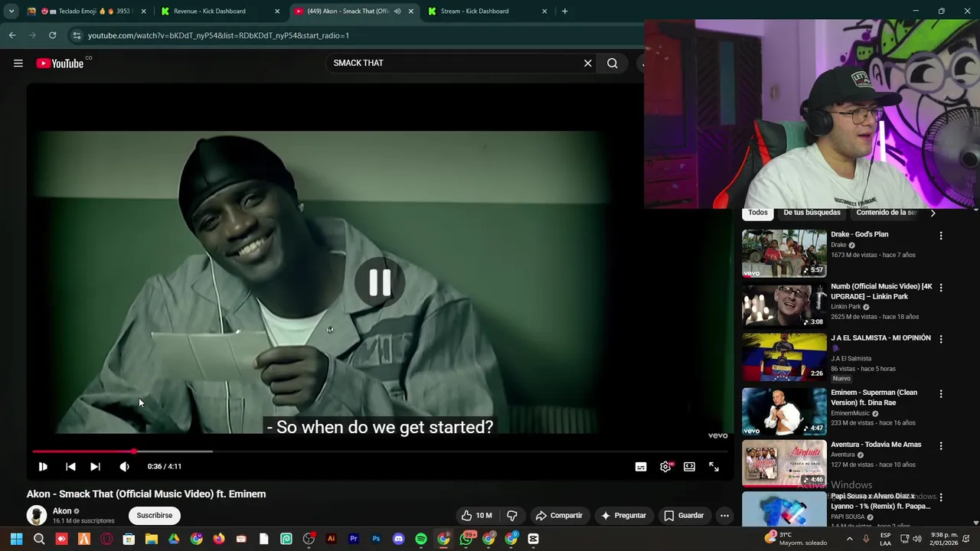
Task: Open Adobe Illustrator from taskbar
Action: pyautogui.click(x=331, y=539)
